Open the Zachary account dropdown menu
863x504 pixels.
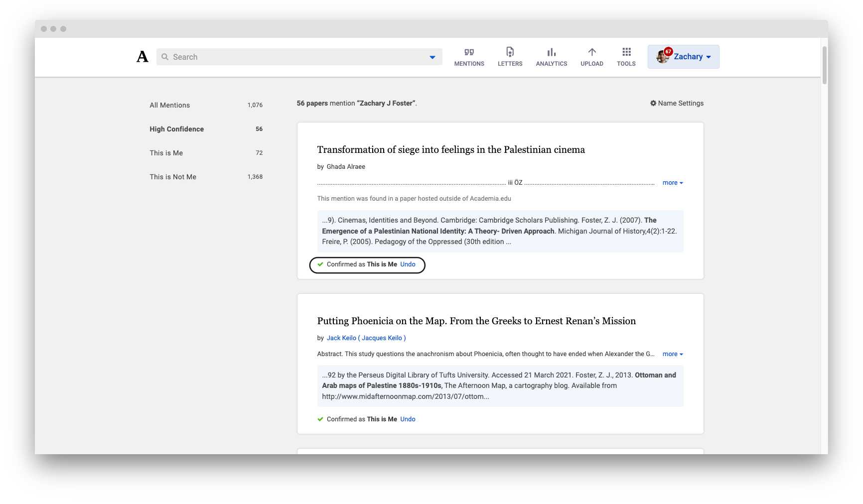683,57
